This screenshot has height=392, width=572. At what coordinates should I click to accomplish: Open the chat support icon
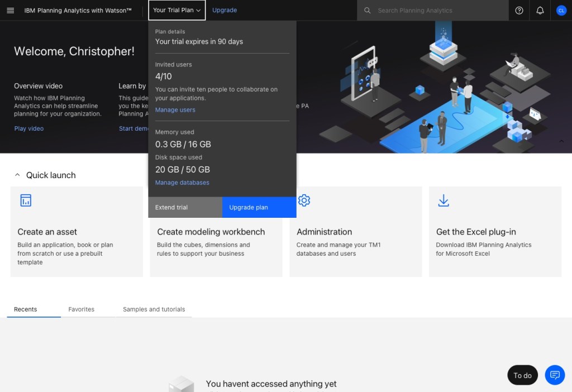(555, 375)
